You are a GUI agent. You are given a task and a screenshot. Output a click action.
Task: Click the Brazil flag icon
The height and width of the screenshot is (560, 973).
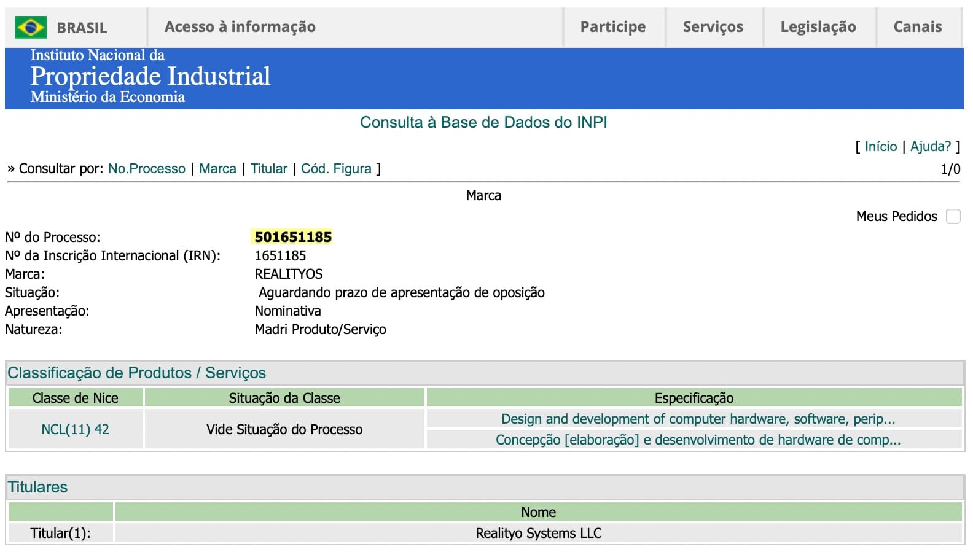(31, 28)
